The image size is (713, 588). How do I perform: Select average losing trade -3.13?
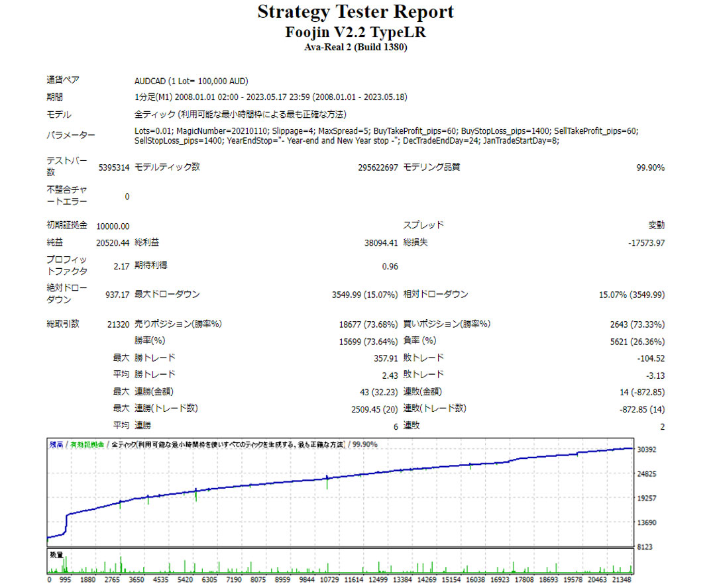655,376
